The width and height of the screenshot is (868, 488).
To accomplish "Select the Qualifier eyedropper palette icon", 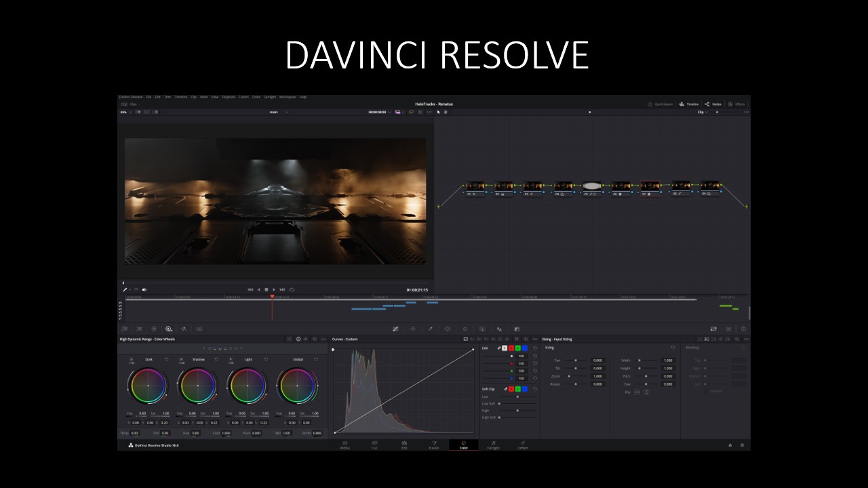I will pos(430,329).
